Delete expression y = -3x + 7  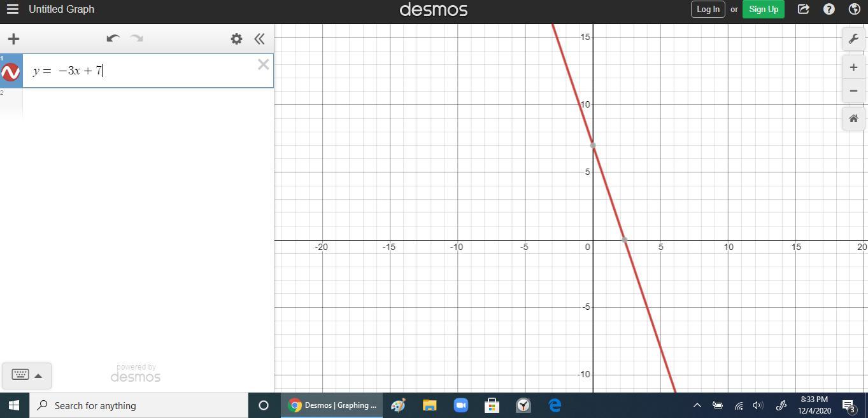263,64
